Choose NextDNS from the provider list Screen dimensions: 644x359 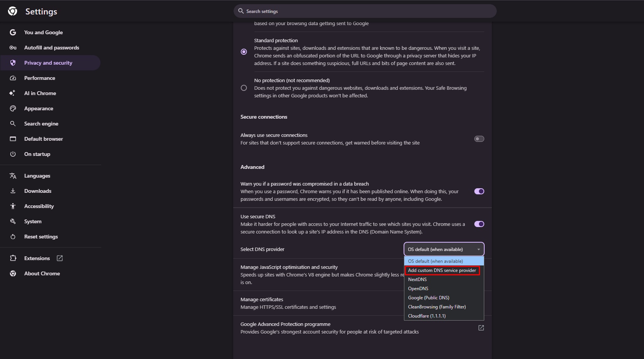(444, 280)
